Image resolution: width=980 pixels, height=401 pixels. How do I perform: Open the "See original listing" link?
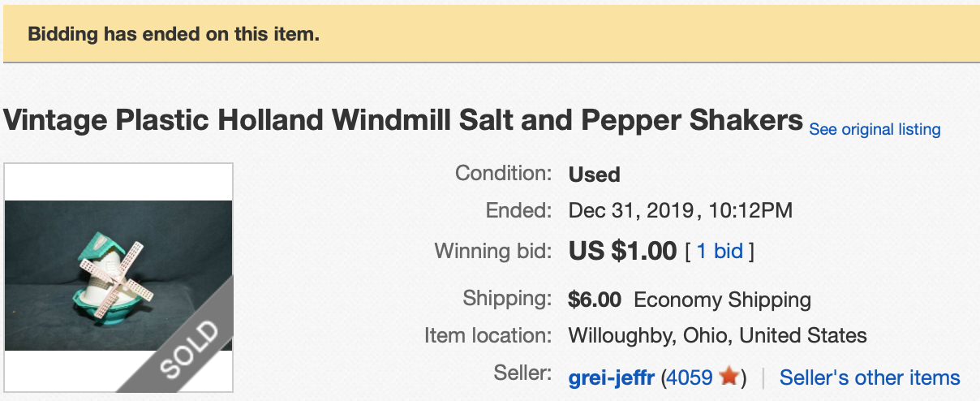tap(875, 130)
